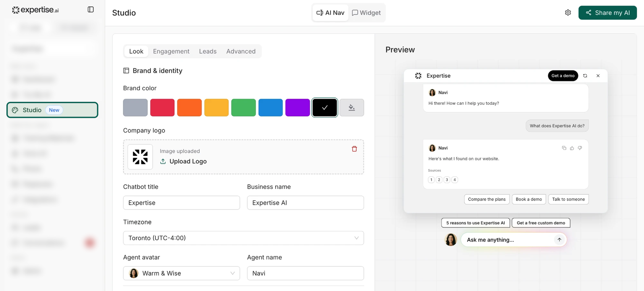Open source number 4 in preview
This screenshot has height=291, width=644.
(x=455, y=180)
